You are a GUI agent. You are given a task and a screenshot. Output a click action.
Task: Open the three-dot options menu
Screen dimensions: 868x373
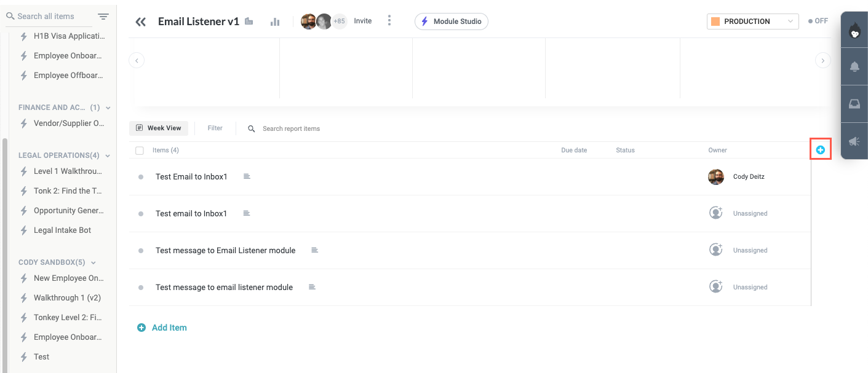click(389, 20)
